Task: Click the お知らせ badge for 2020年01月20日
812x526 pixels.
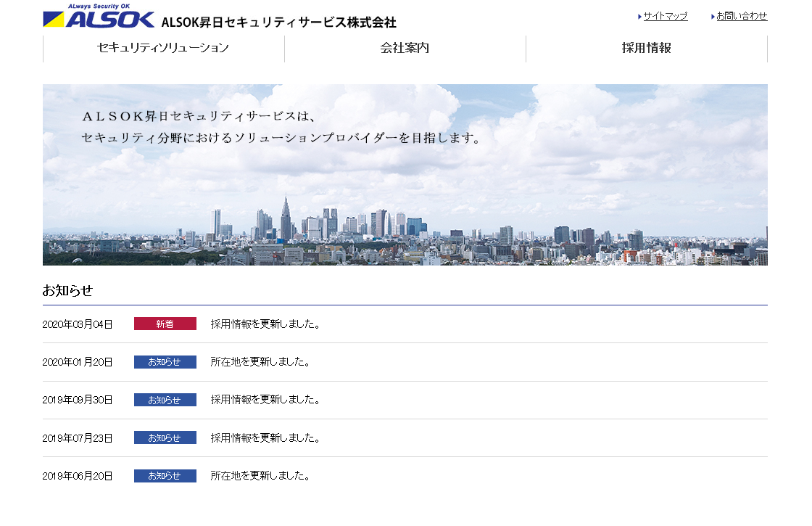Action: click(165, 362)
